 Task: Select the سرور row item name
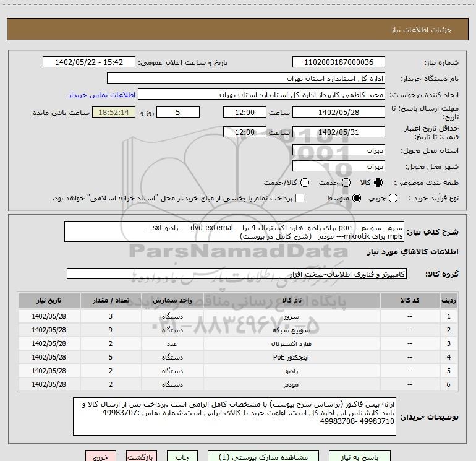291,317
